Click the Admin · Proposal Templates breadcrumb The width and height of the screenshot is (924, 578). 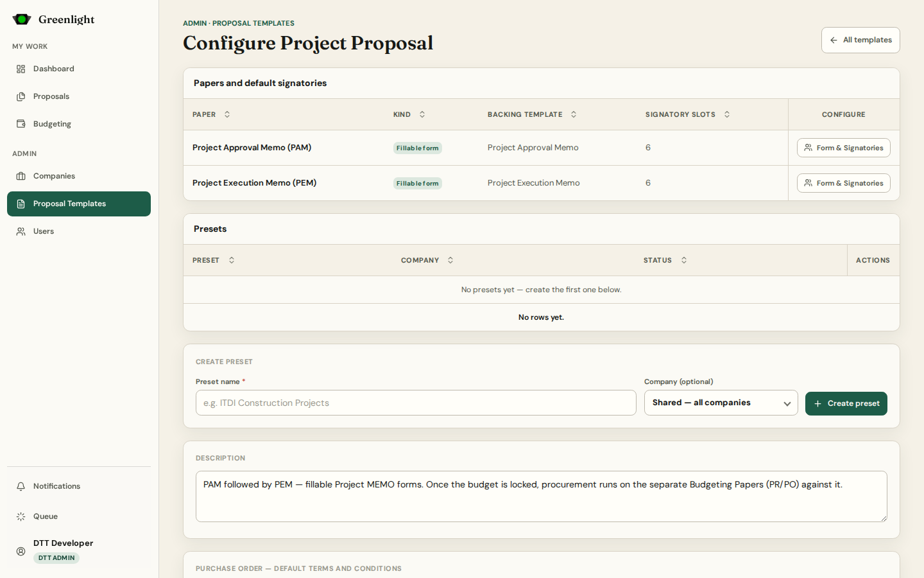click(x=239, y=23)
